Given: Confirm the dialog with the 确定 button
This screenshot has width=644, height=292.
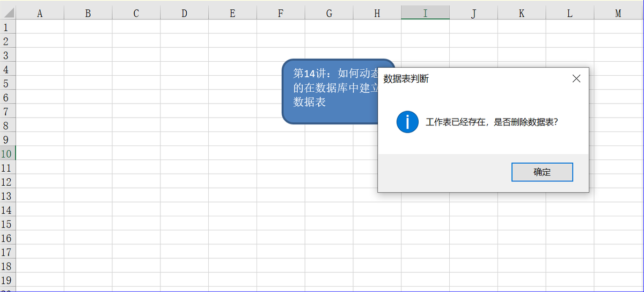Looking at the screenshot, I should click(x=542, y=172).
